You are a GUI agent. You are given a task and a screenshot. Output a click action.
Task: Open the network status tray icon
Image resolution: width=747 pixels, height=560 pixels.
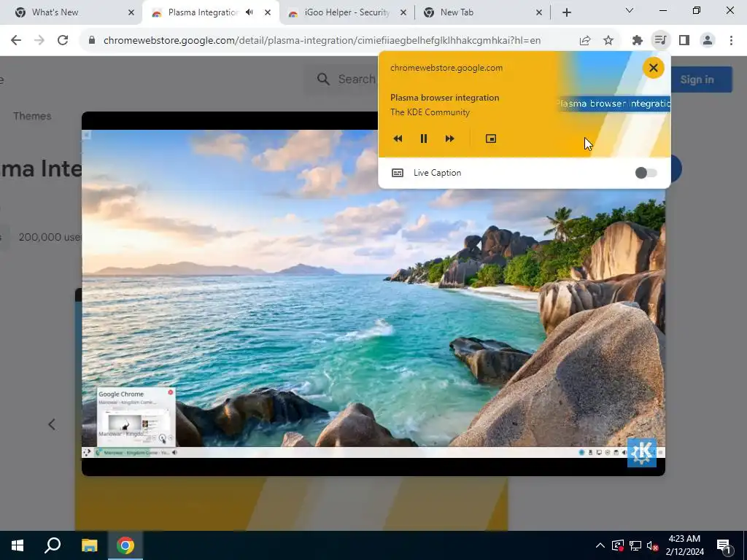tap(635, 545)
